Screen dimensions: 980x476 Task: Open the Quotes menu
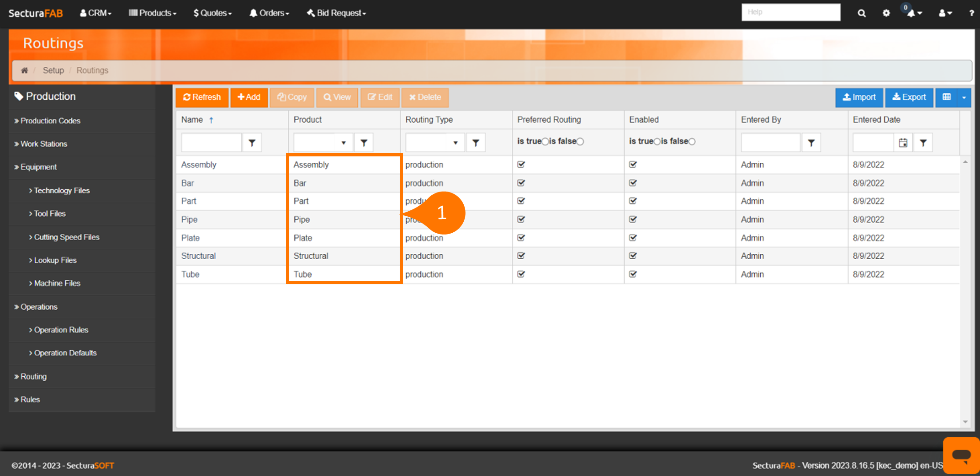212,13
